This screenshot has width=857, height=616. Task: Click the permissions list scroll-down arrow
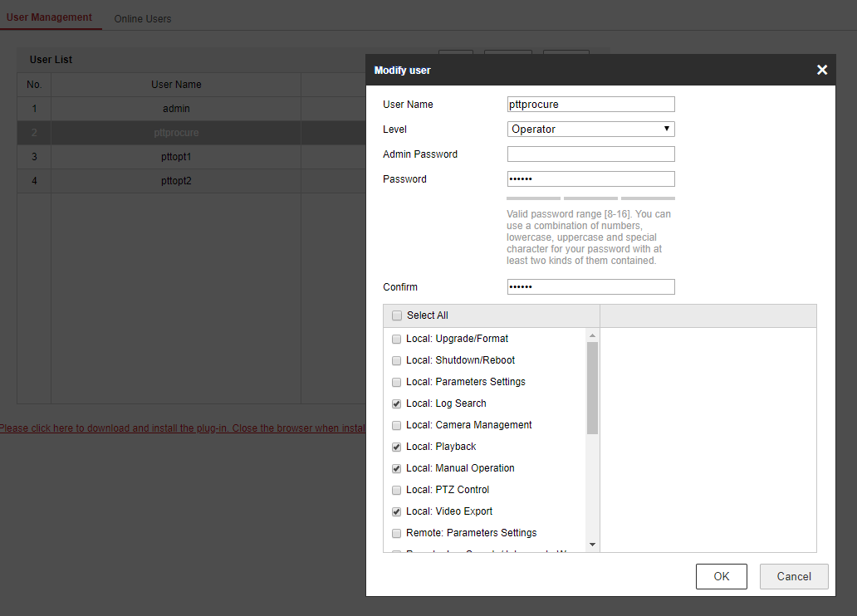(592, 545)
